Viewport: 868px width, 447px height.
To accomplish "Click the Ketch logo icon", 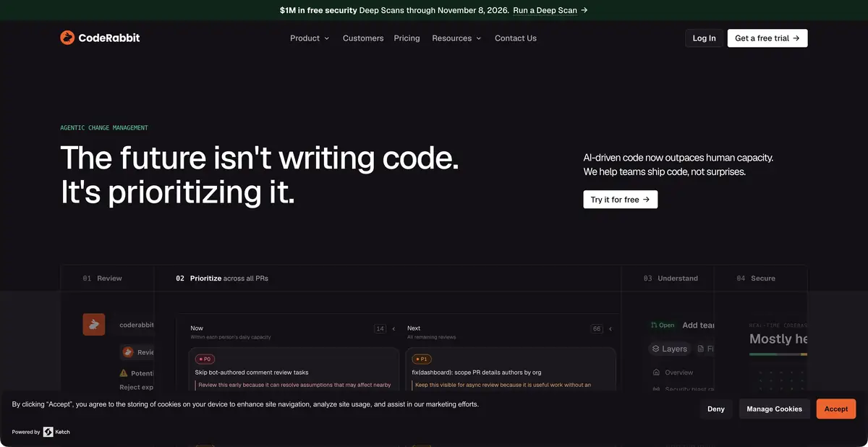I will [48, 432].
